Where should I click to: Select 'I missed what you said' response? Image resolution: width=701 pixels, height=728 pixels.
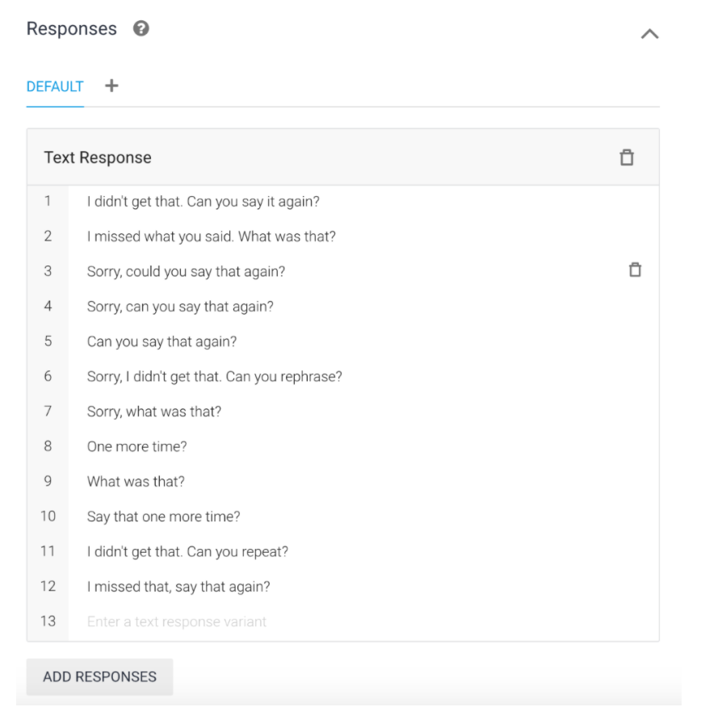tap(212, 236)
